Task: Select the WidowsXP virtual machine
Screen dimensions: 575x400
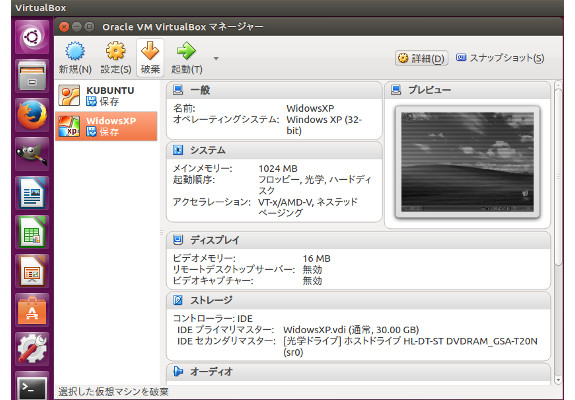Action: click(x=106, y=126)
